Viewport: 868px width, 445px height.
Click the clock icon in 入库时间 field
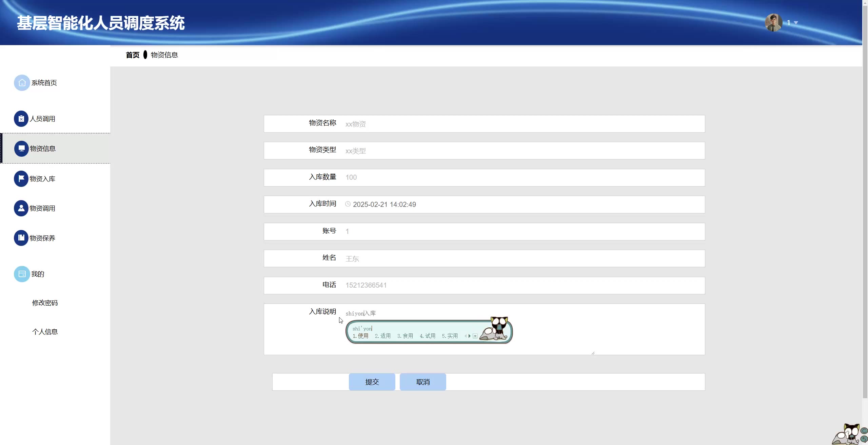tap(348, 204)
